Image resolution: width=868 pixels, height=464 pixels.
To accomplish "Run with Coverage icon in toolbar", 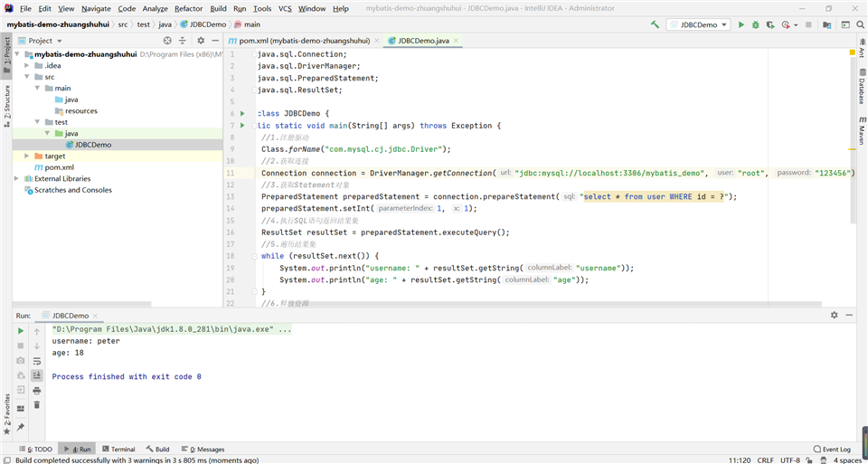I will point(770,24).
